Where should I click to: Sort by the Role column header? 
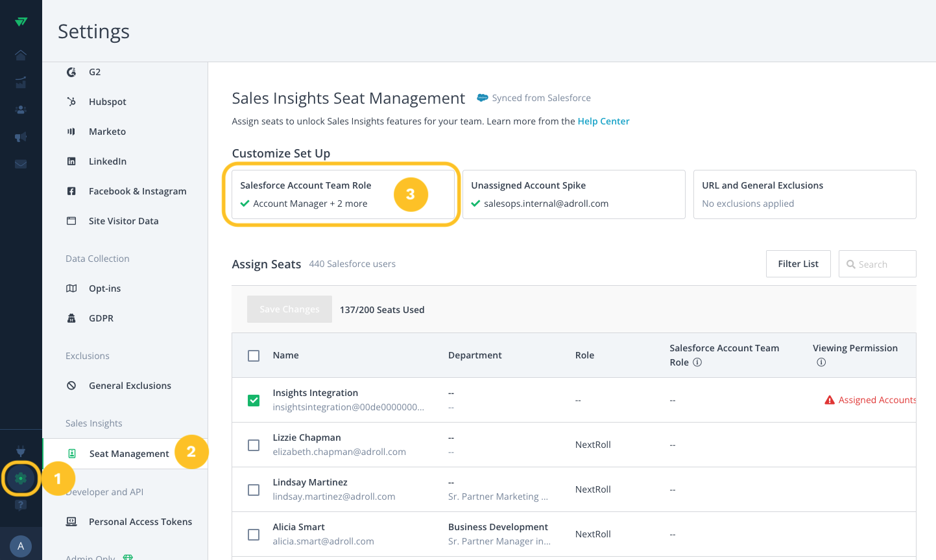[x=584, y=355]
